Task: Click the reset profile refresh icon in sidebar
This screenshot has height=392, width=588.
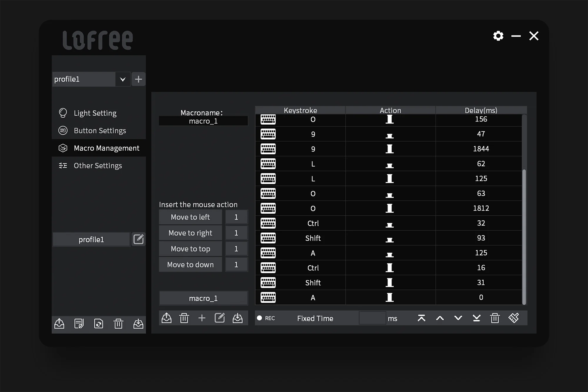Action: pyautogui.click(x=98, y=323)
